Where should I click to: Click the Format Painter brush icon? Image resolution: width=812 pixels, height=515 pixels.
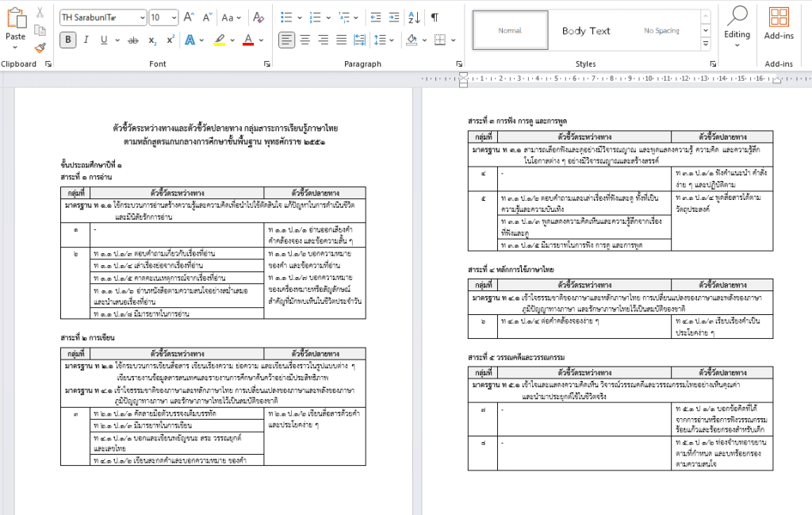point(40,48)
